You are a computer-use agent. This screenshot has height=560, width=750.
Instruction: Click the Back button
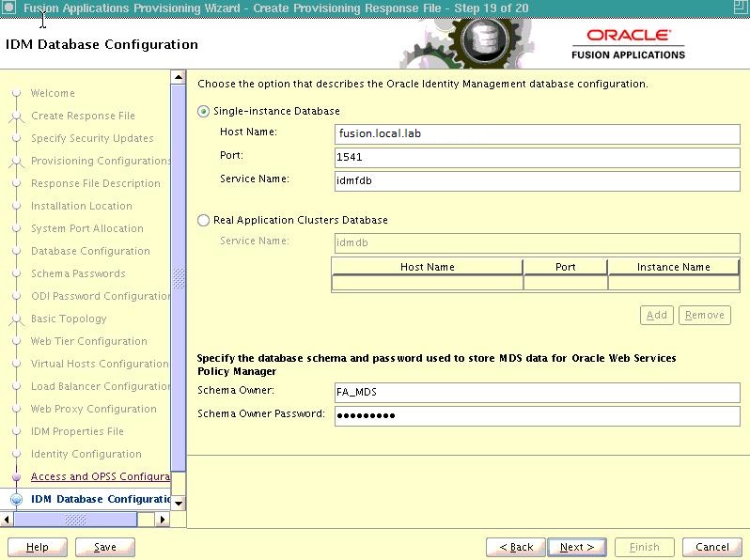pyautogui.click(x=516, y=547)
